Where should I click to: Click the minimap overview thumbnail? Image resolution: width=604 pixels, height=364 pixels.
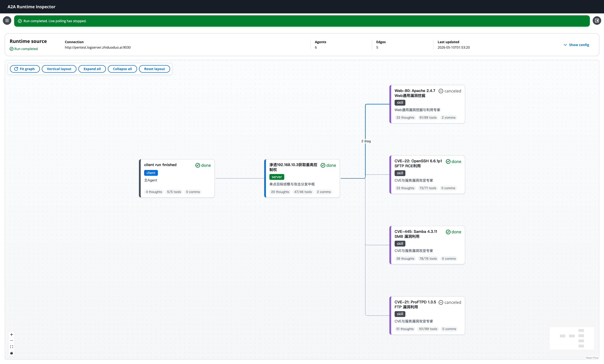click(x=572, y=338)
